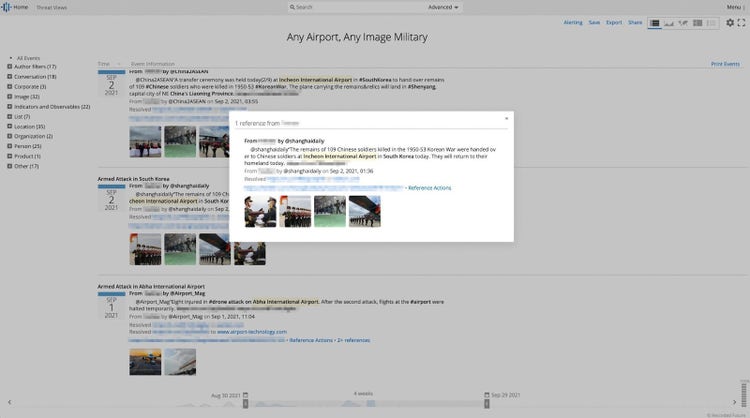Click Armed Attack in South Korea heading
The image size is (750, 418).
(133, 179)
